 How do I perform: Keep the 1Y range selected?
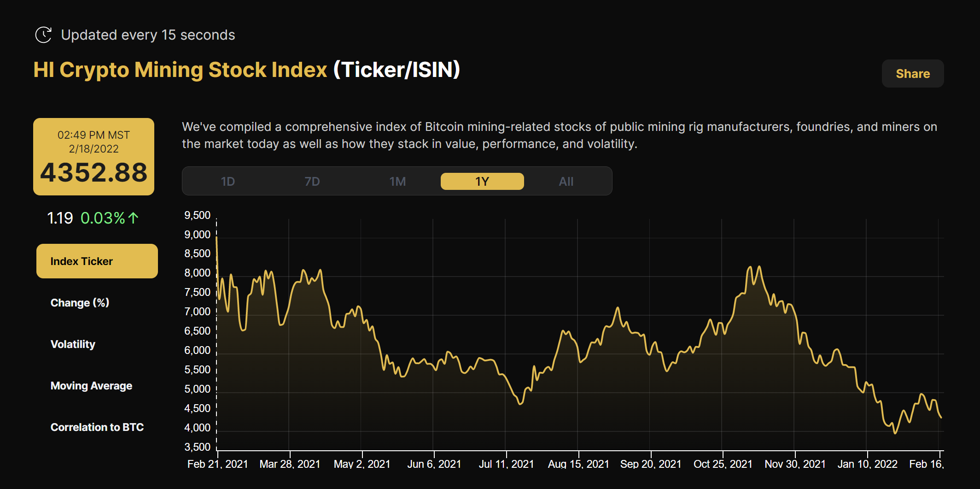coord(482,181)
